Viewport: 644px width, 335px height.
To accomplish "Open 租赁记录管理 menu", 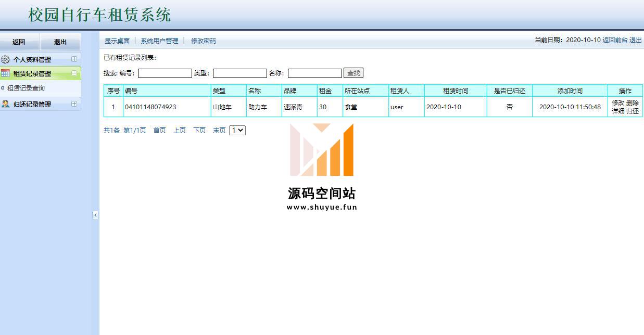I will click(32, 73).
